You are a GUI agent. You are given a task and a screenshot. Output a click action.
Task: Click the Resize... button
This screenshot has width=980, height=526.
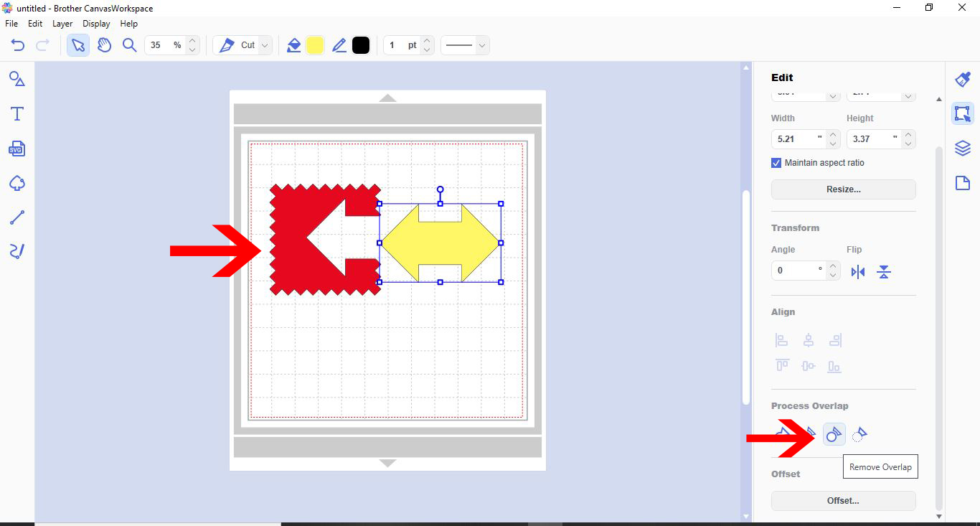[x=844, y=189]
